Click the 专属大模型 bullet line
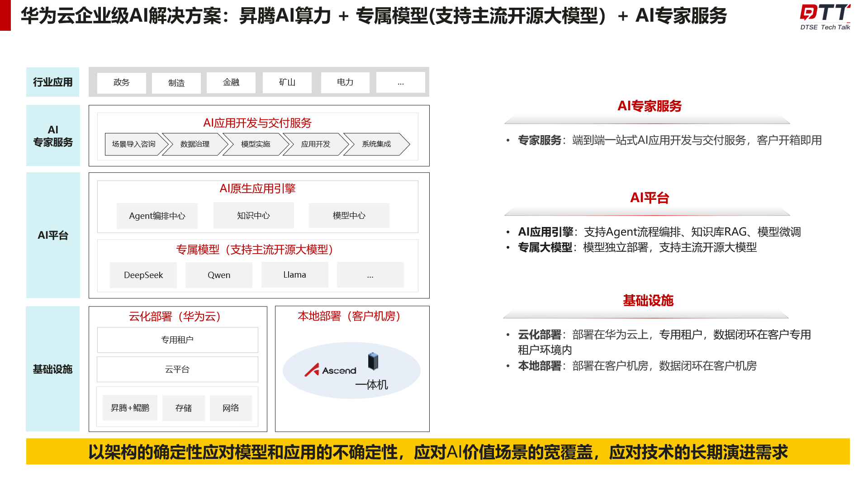Image resolution: width=868 pixels, height=477 pixels. point(637,247)
